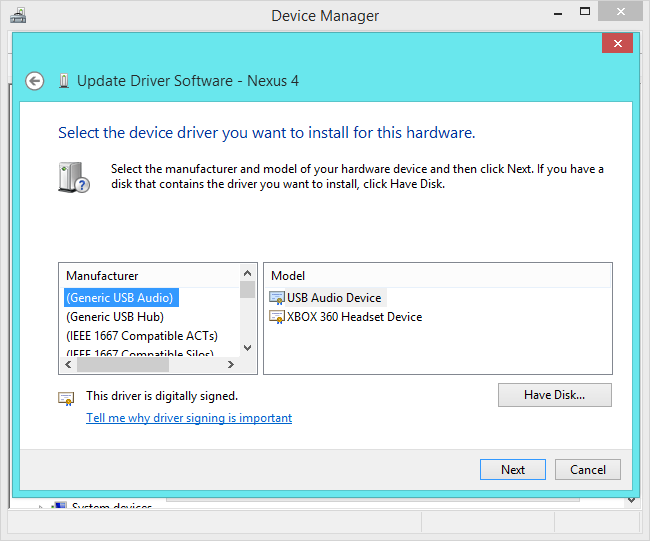Click the Device Manager title bar icon

[18, 15]
